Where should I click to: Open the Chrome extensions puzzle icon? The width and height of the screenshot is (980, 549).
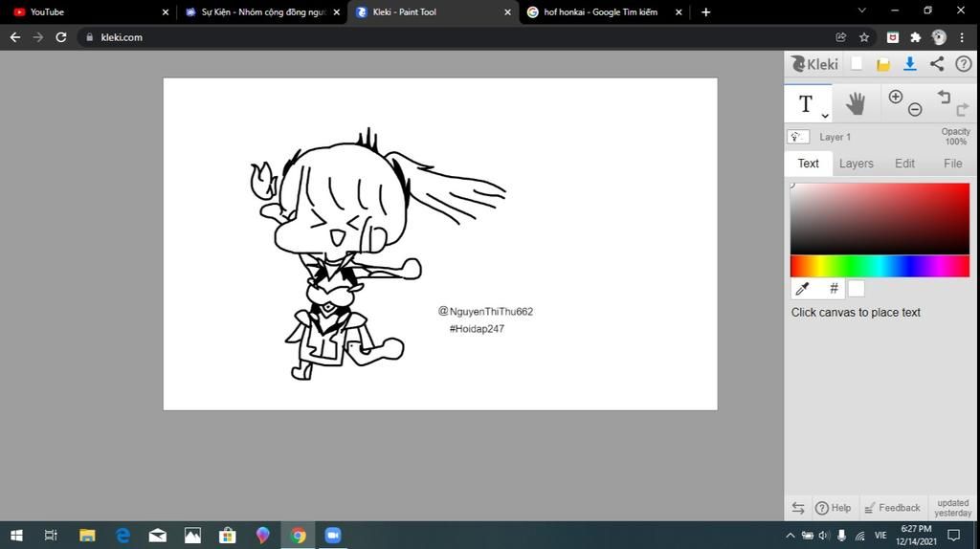tap(916, 37)
